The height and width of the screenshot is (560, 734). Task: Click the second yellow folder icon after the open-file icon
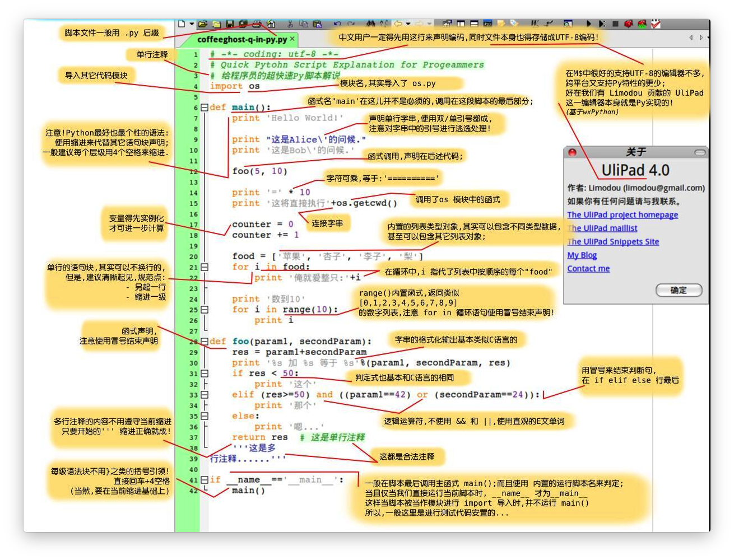[x=216, y=24]
